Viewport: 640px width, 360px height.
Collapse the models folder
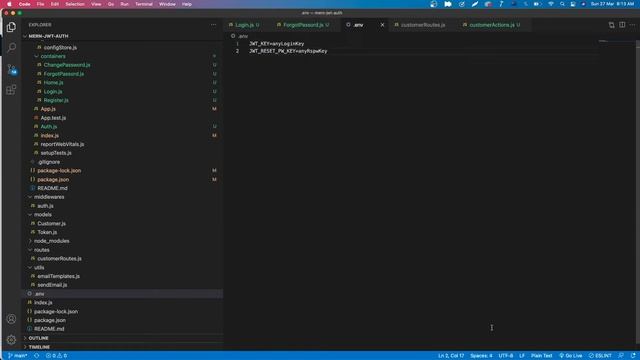point(42,215)
